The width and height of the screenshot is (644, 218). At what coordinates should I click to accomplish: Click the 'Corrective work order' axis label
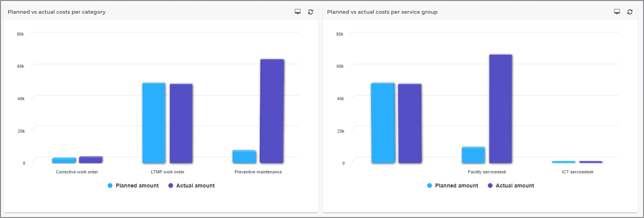click(77, 172)
